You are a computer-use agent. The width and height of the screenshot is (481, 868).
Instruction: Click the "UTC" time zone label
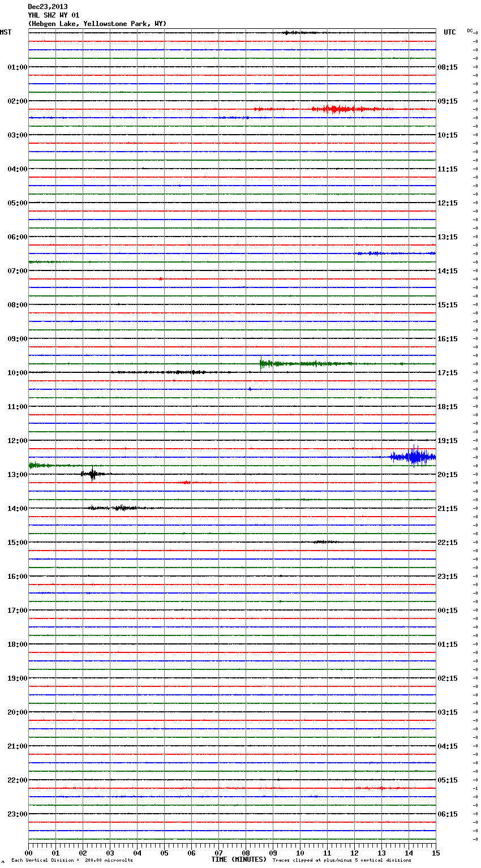450,32
